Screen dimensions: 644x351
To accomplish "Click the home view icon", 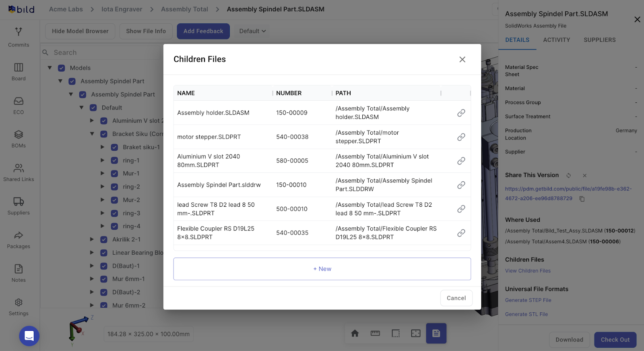I will point(355,333).
